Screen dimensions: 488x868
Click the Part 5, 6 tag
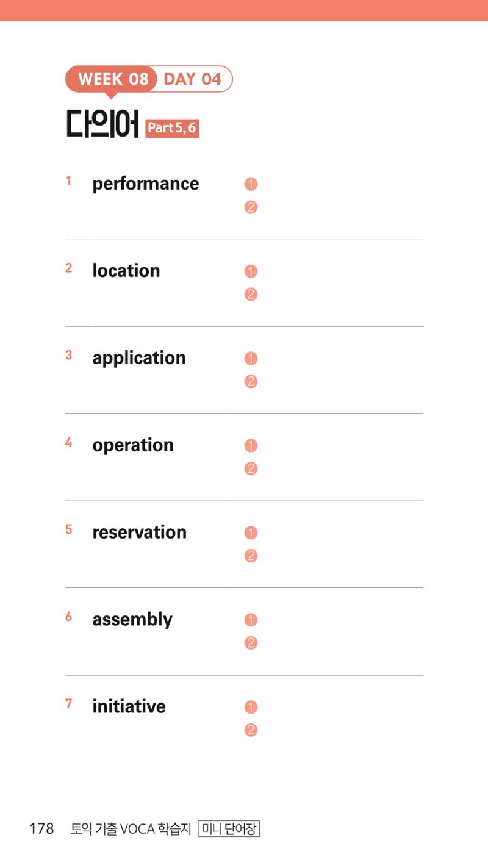point(172,128)
